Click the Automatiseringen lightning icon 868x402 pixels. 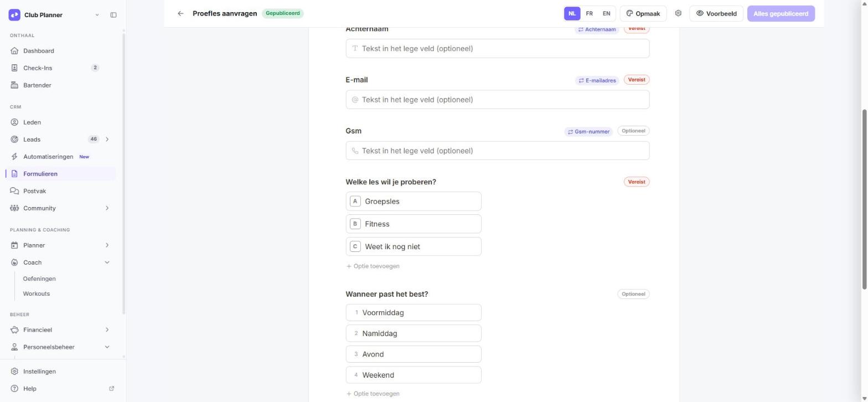(14, 157)
